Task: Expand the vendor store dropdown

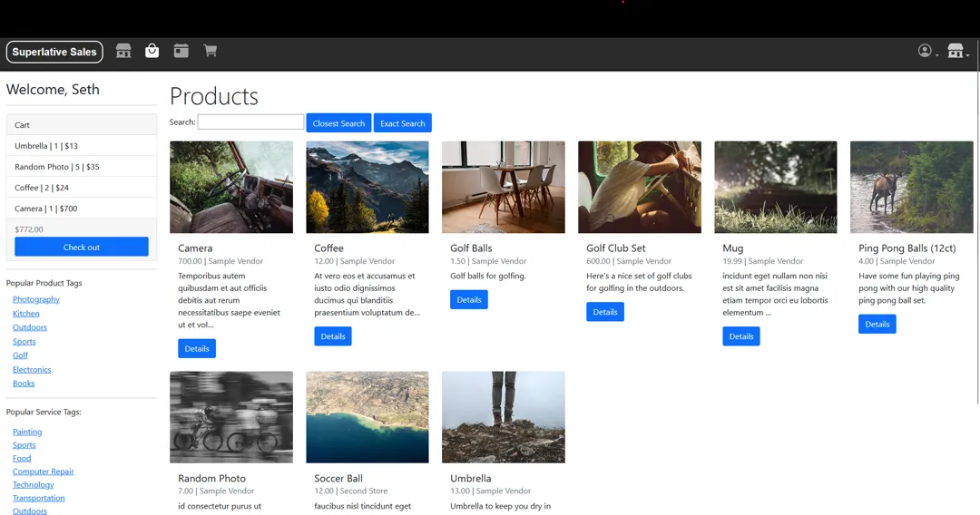Action: coord(957,51)
